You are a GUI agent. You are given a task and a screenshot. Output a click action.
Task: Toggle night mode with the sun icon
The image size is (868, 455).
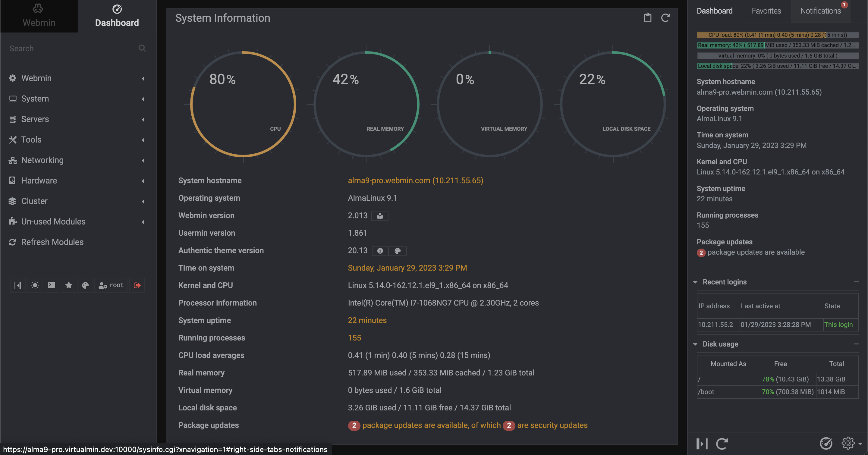pyautogui.click(x=34, y=285)
